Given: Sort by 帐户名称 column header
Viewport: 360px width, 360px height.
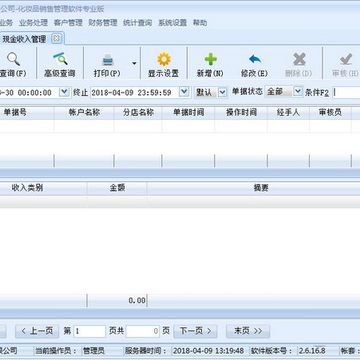Looking at the screenshot, I should coord(84,112).
